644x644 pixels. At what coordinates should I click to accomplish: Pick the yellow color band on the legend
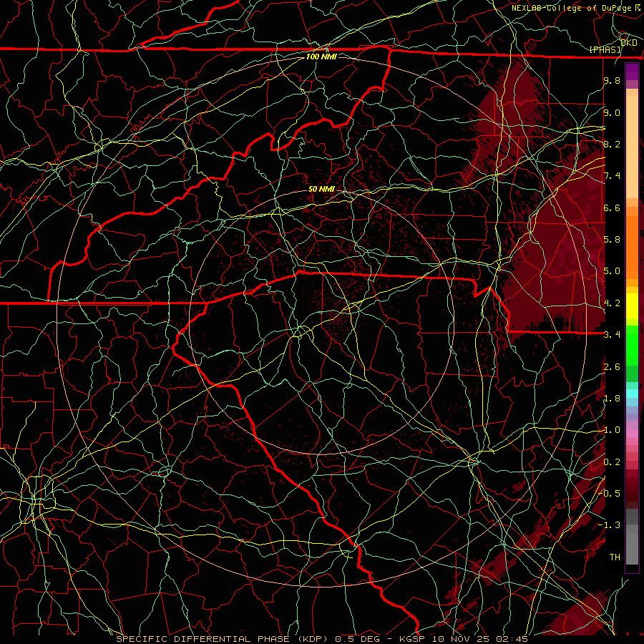(x=632, y=306)
